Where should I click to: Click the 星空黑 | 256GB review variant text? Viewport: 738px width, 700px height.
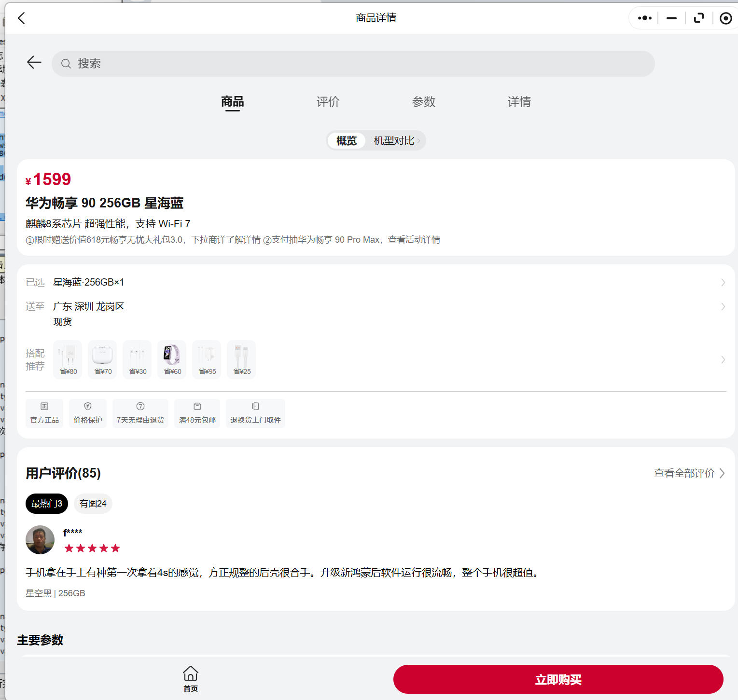(56, 593)
